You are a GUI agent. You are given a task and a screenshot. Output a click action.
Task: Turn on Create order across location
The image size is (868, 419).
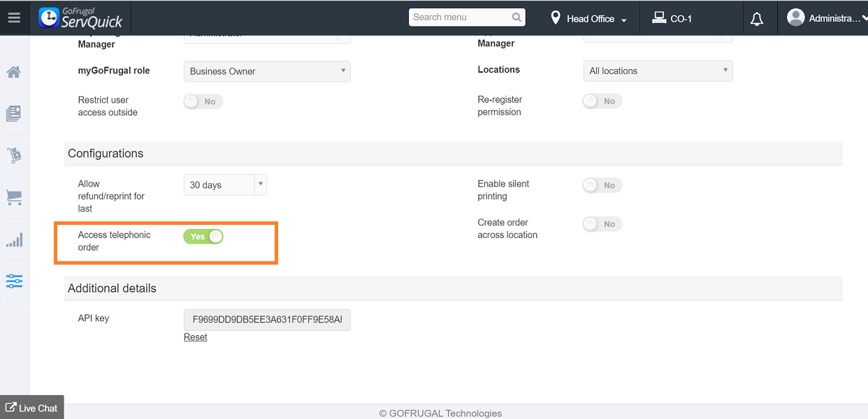coord(602,224)
